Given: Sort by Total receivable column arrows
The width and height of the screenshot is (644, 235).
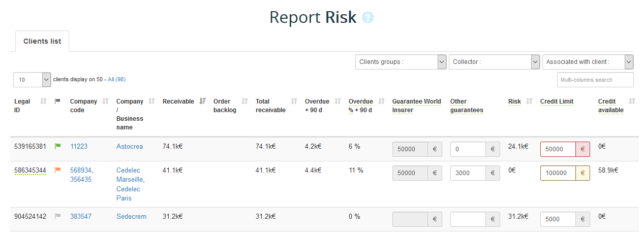Looking at the screenshot, I should point(294,102).
